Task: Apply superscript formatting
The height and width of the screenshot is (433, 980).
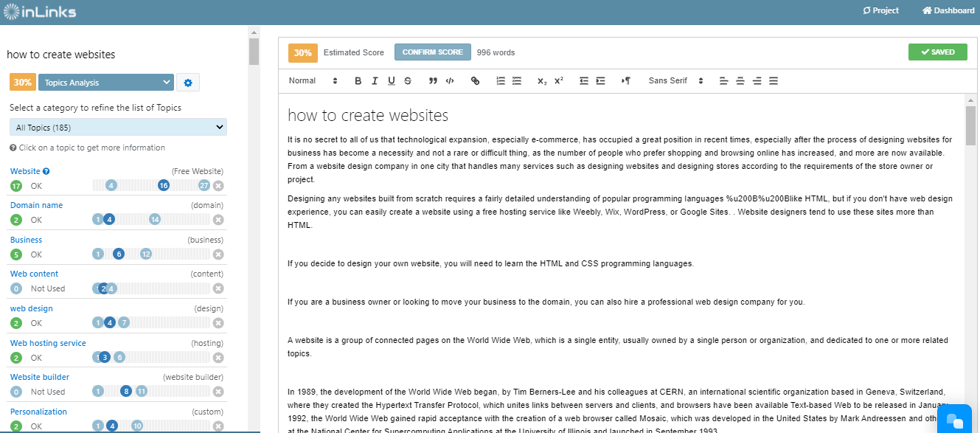Action: point(559,81)
